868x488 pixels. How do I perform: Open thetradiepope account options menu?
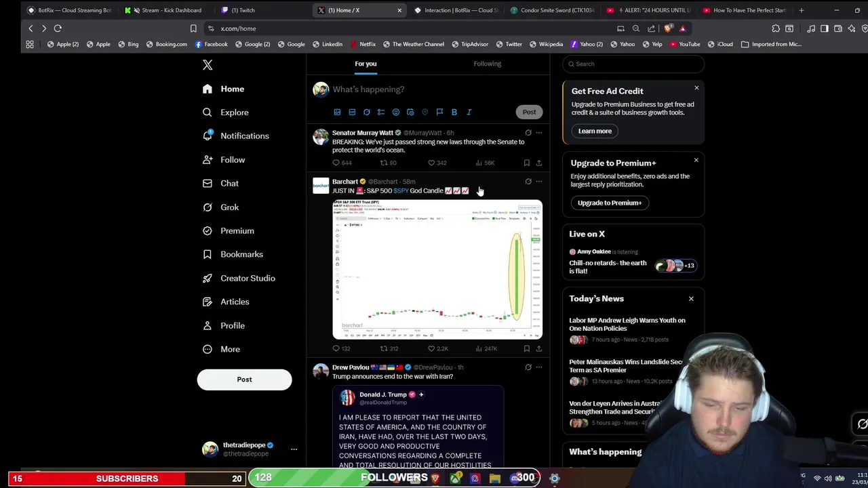click(x=294, y=449)
